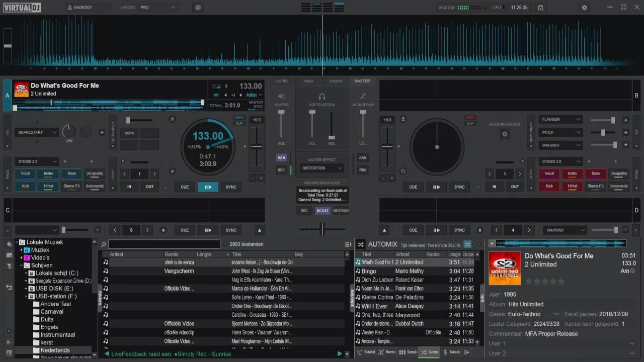644x362 pixels.
Task: Click the plus button next to FLANGER effect
Action: tap(626, 120)
